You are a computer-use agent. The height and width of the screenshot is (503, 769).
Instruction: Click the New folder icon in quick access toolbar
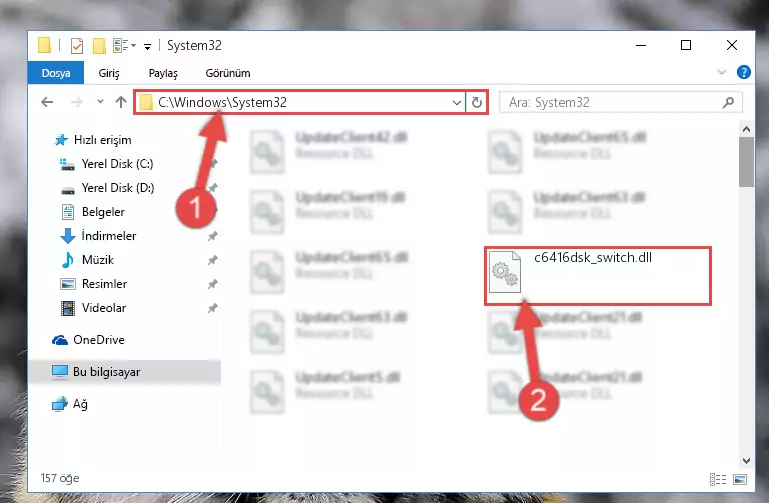tap(99, 46)
